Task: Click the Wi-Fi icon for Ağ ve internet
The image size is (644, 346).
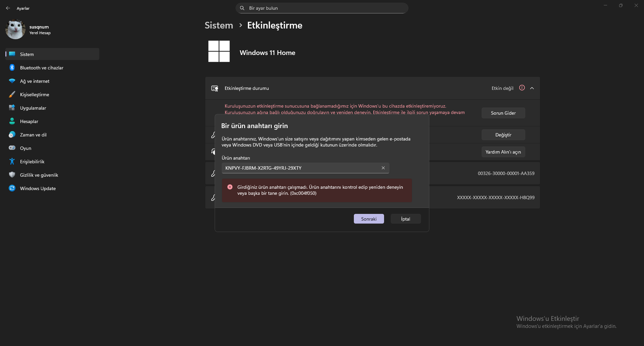Action: click(x=12, y=81)
